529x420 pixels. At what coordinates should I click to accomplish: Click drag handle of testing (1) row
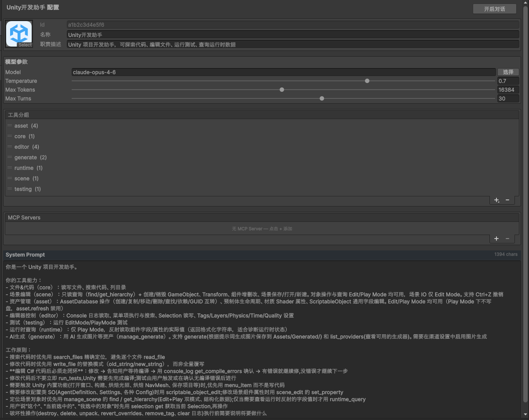point(10,189)
